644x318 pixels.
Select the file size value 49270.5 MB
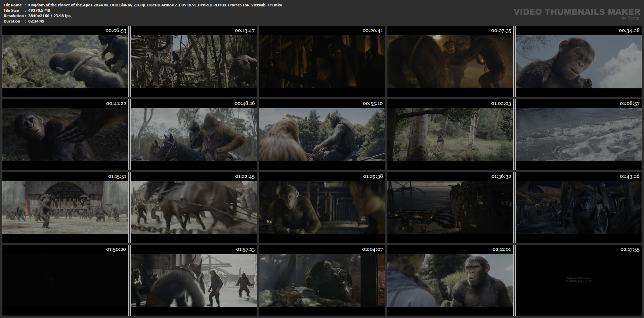39,10
